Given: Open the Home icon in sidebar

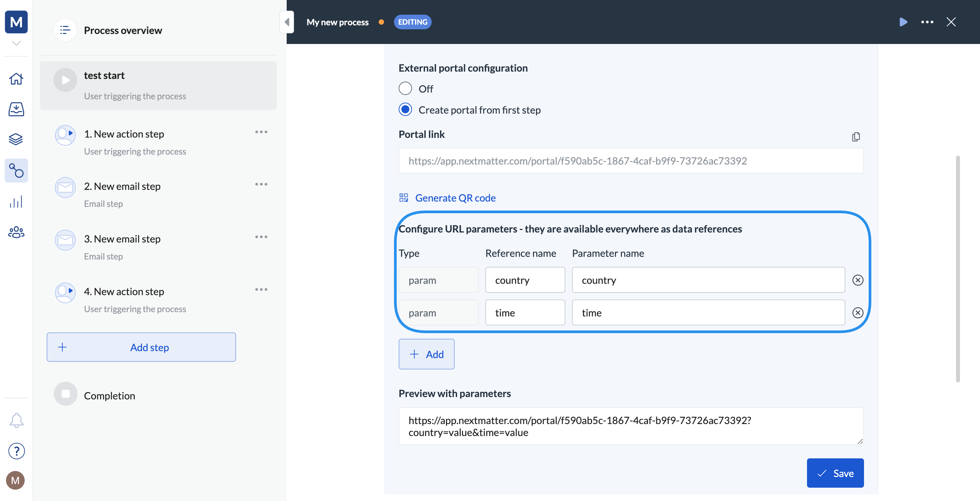Looking at the screenshot, I should [16, 79].
